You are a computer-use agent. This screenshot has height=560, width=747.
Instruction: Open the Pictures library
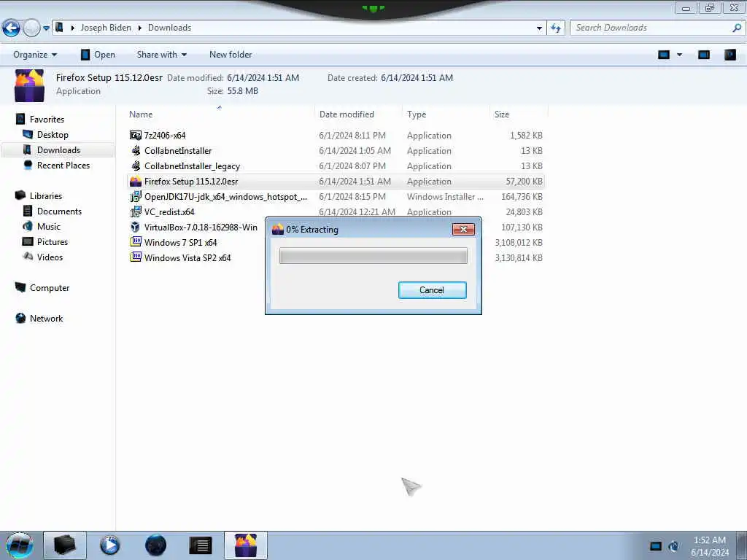[53, 242]
